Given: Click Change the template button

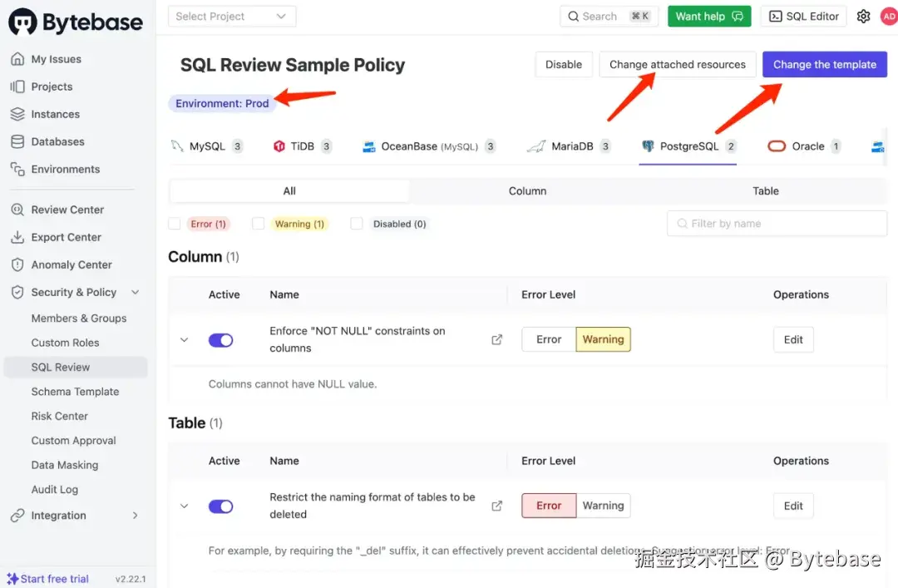Looking at the screenshot, I should pos(825,64).
